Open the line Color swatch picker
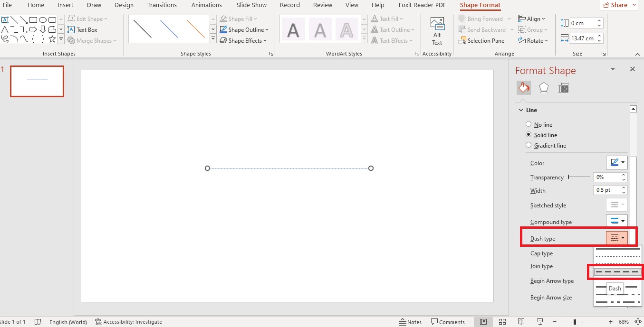The image size is (644, 327). click(616, 162)
